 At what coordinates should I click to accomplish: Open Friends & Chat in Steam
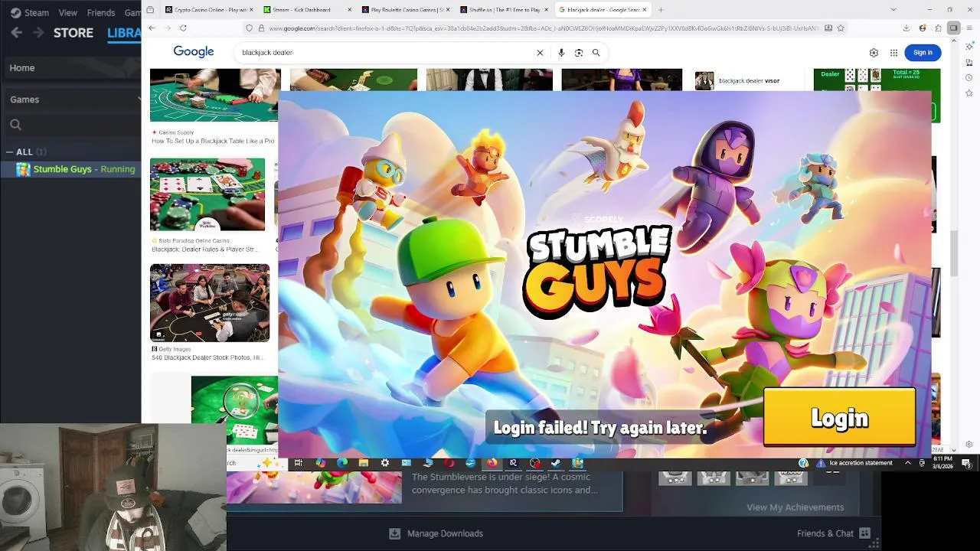[834, 533]
